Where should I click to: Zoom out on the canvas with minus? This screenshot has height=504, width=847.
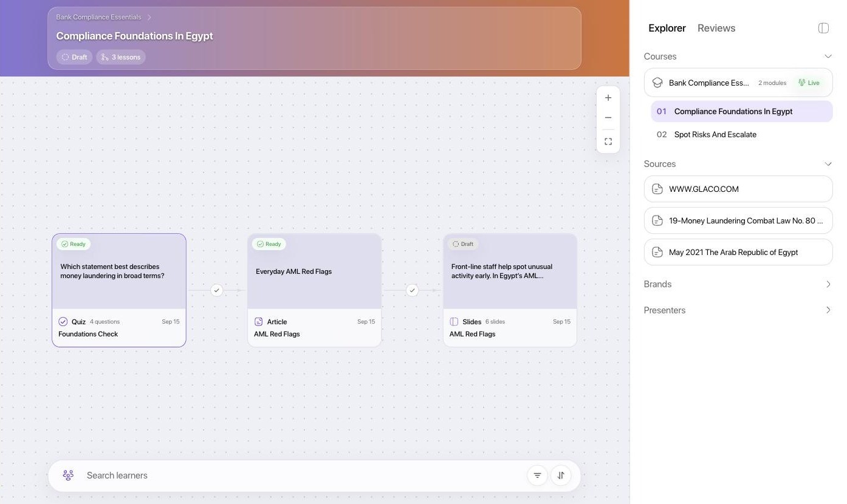[x=608, y=118]
